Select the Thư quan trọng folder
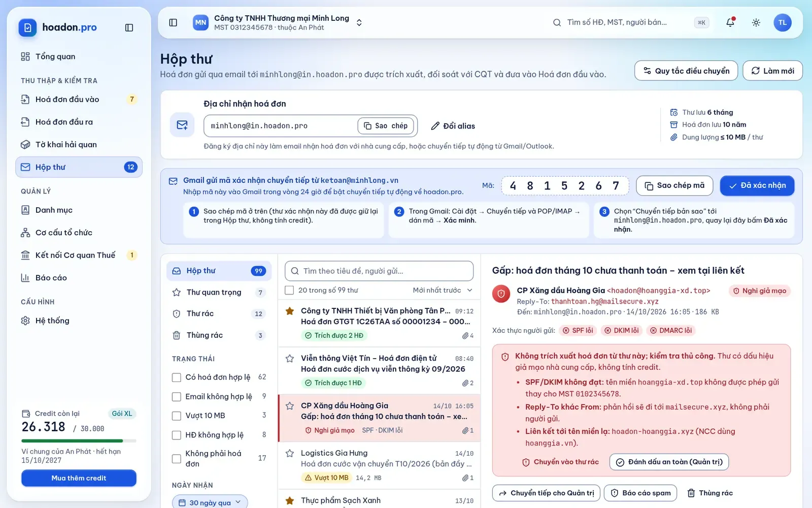The width and height of the screenshot is (812, 508). pos(219,292)
